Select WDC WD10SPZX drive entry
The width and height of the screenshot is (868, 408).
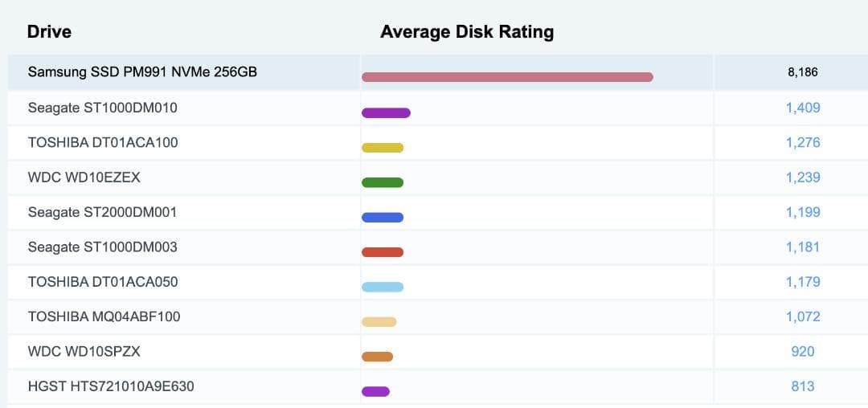[x=84, y=352]
